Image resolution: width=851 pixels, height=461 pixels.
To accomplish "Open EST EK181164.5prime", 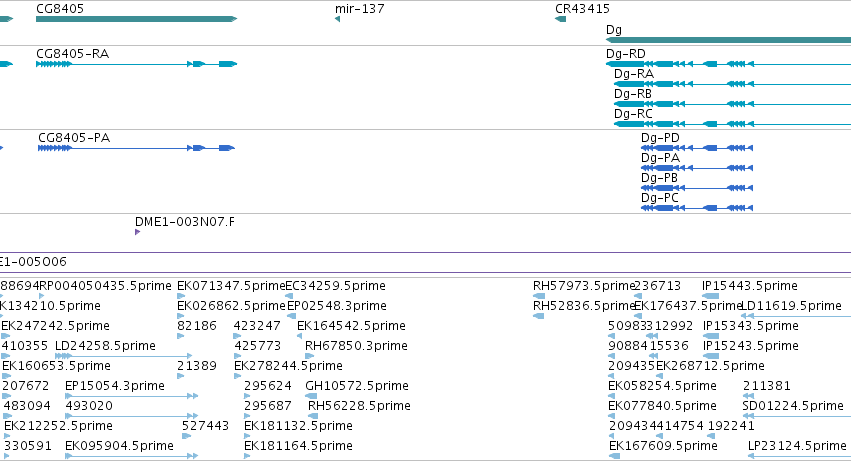I will click(x=298, y=447).
